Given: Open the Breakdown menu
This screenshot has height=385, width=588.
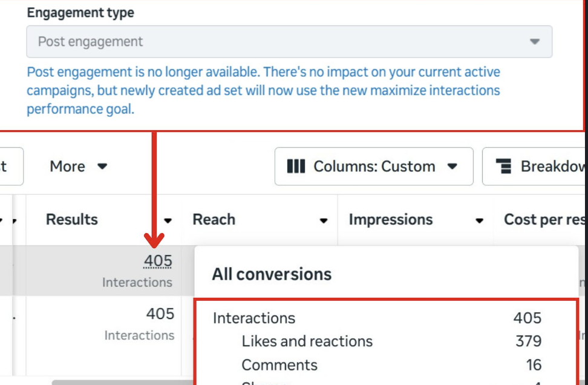Looking at the screenshot, I should pyautogui.click(x=535, y=166).
